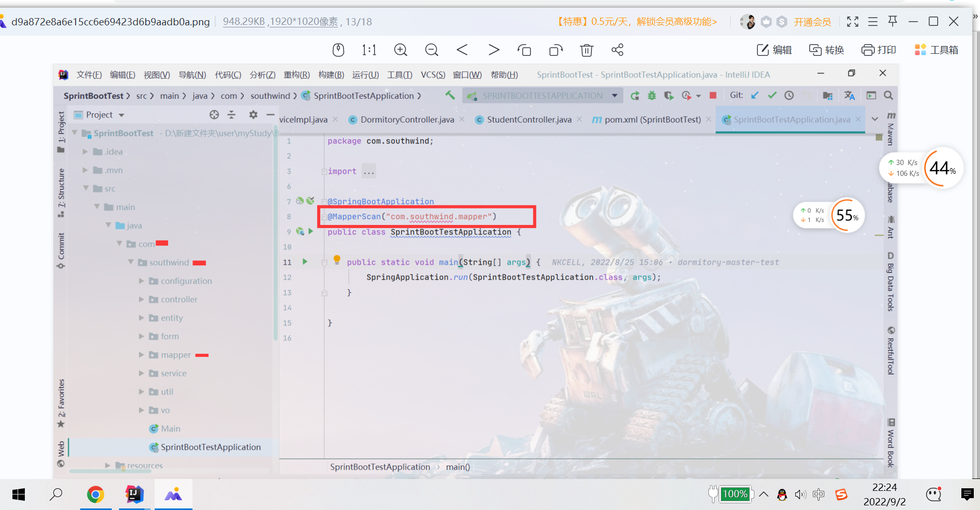Locate current file in Project panel

point(214,114)
